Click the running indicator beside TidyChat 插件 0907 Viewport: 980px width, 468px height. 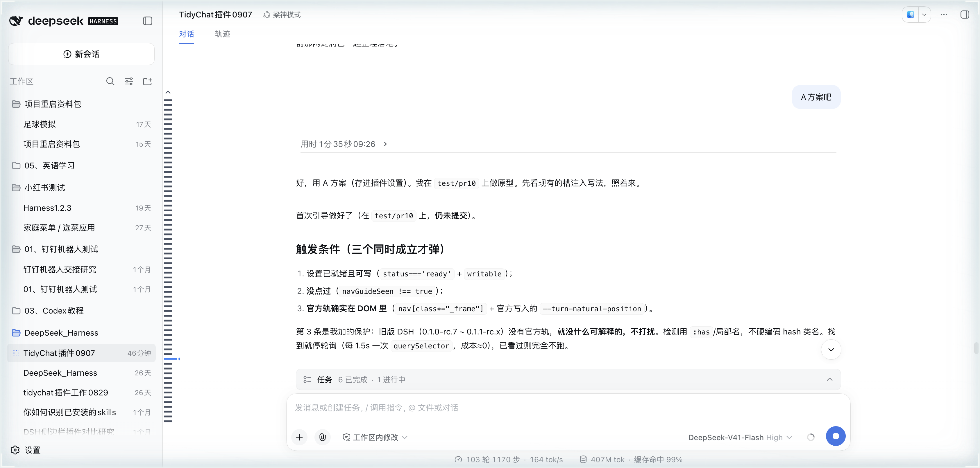[x=16, y=353]
